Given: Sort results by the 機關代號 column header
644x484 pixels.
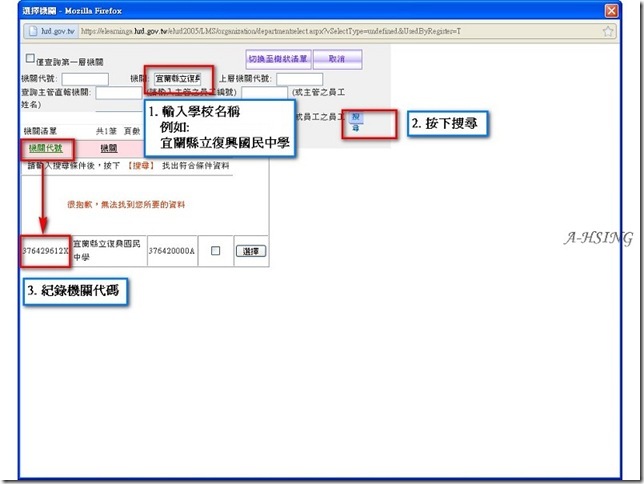Looking at the screenshot, I should pyautogui.click(x=46, y=148).
